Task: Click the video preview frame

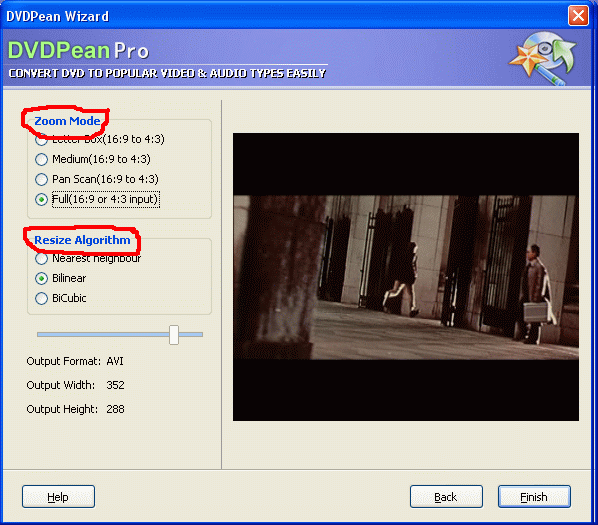Action: tap(406, 277)
